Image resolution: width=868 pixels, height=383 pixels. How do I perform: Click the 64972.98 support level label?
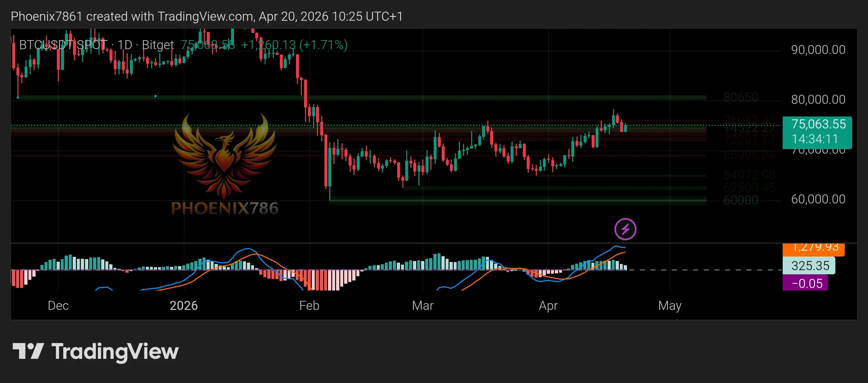tap(749, 175)
